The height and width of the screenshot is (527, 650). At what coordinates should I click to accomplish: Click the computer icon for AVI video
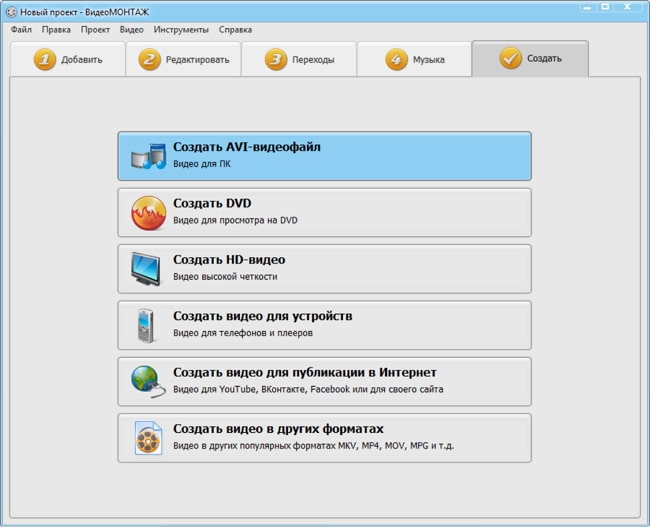(x=146, y=156)
